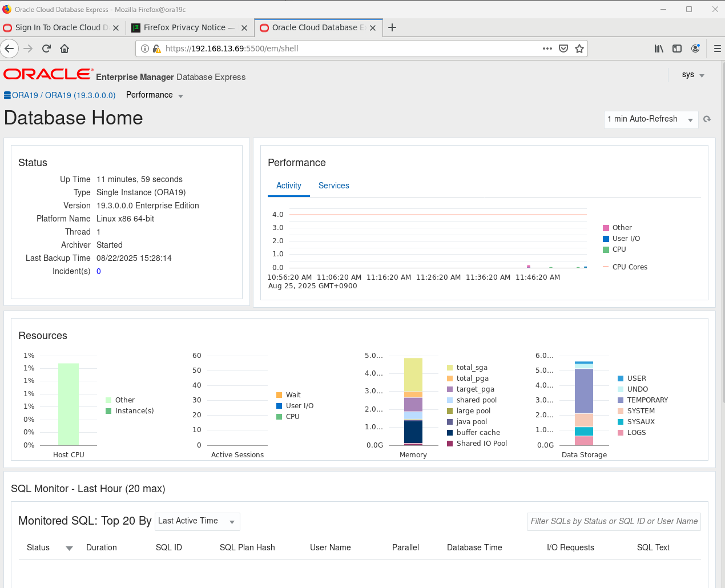
Task: Click the Instance(s) legend swatch for Host CPU
Action: (108, 411)
